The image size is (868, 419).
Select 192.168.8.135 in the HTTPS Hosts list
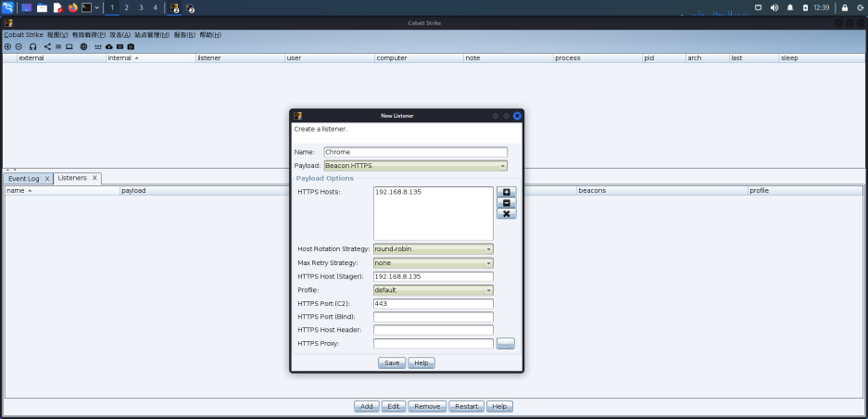(x=398, y=192)
